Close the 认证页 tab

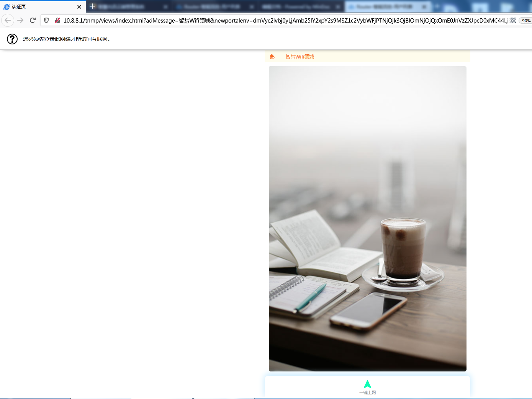pyautogui.click(x=79, y=7)
